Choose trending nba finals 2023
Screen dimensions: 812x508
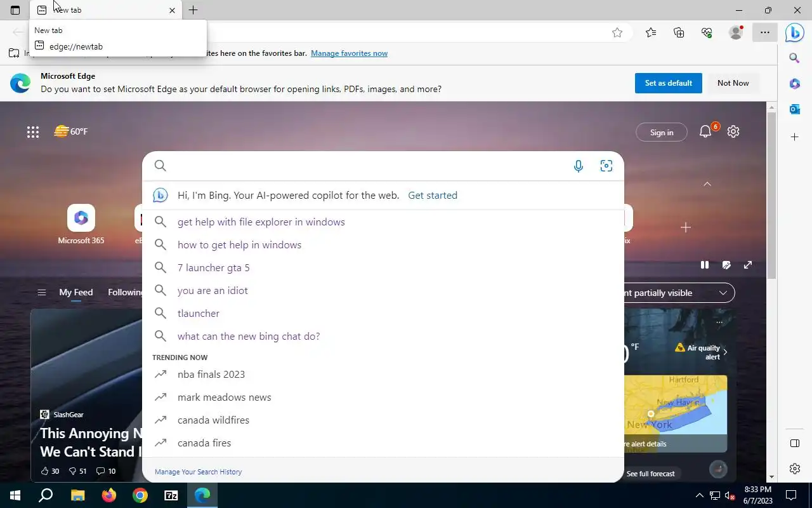383,375
